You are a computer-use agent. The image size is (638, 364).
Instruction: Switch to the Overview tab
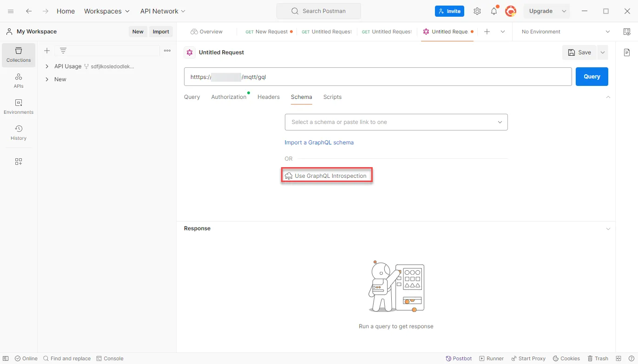(x=207, y=32)
